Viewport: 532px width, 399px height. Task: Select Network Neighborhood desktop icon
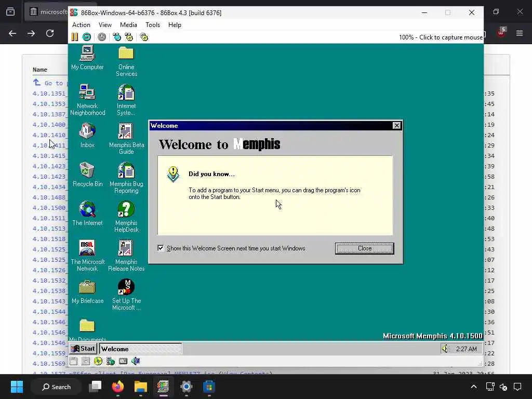click(87, 100)
